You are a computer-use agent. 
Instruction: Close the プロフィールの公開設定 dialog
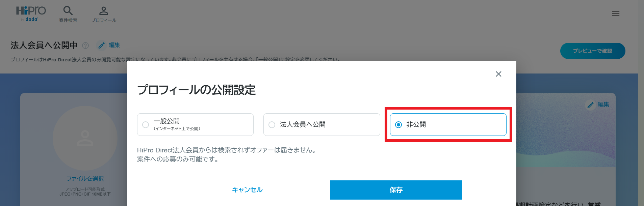(x=498, y=74)
